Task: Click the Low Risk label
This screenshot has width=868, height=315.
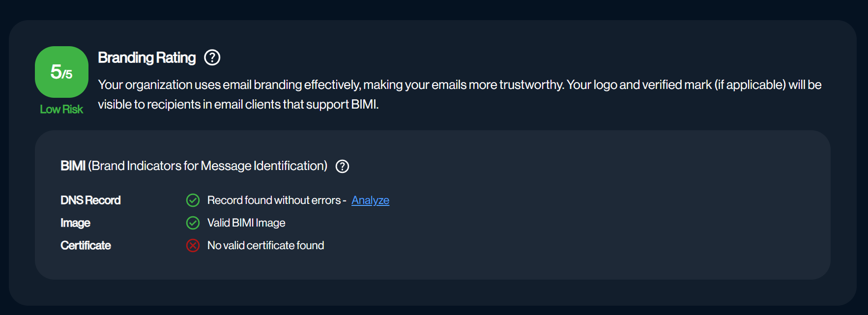Action: tap(61, 109)
